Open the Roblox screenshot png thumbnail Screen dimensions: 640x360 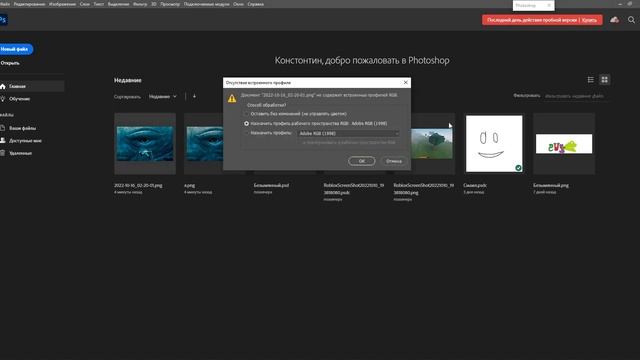point(433,144)
